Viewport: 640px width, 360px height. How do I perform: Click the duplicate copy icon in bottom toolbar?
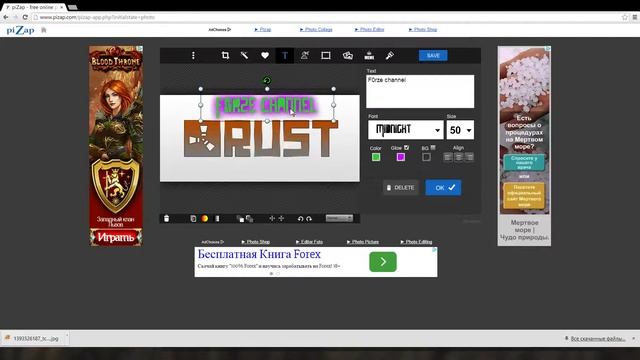(193, 219)
